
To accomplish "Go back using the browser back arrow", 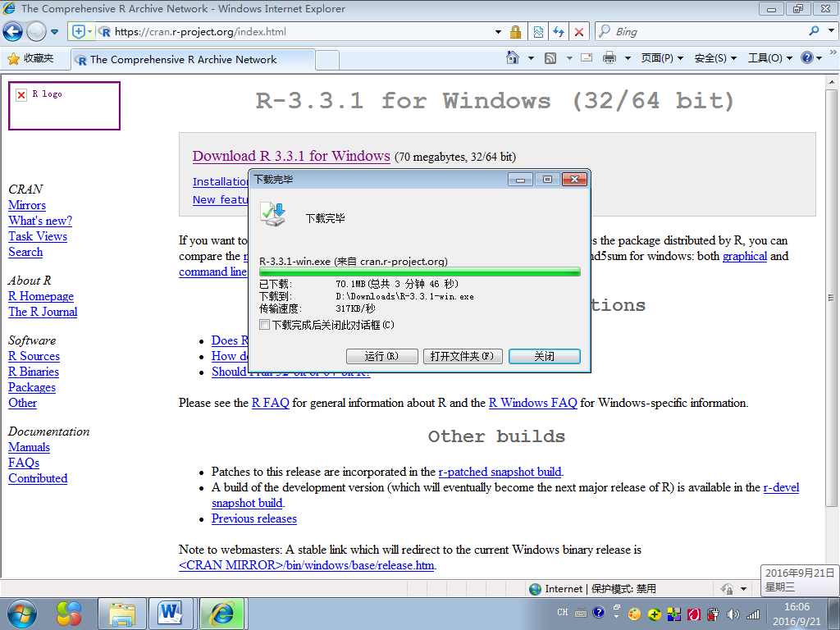I will [x=13, y=32].
